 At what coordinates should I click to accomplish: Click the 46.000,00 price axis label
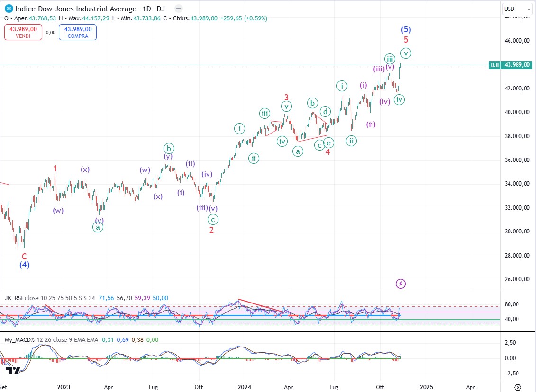[517, 41]
